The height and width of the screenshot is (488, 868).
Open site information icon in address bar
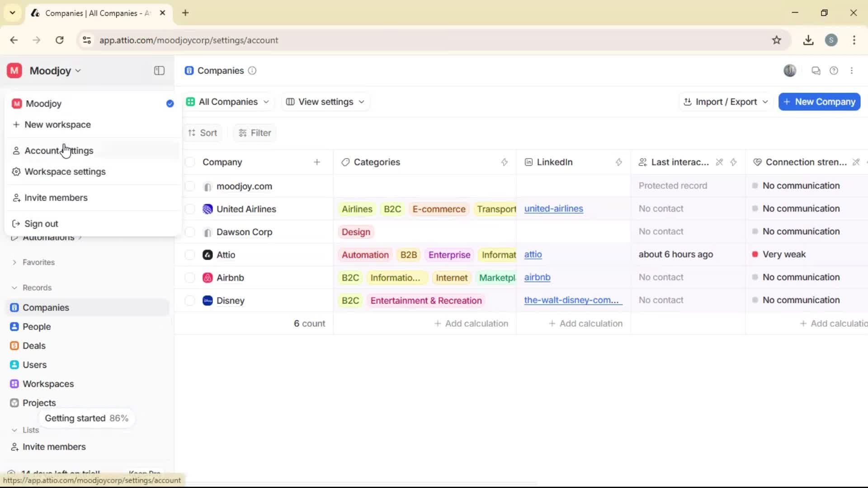(87, 40)
